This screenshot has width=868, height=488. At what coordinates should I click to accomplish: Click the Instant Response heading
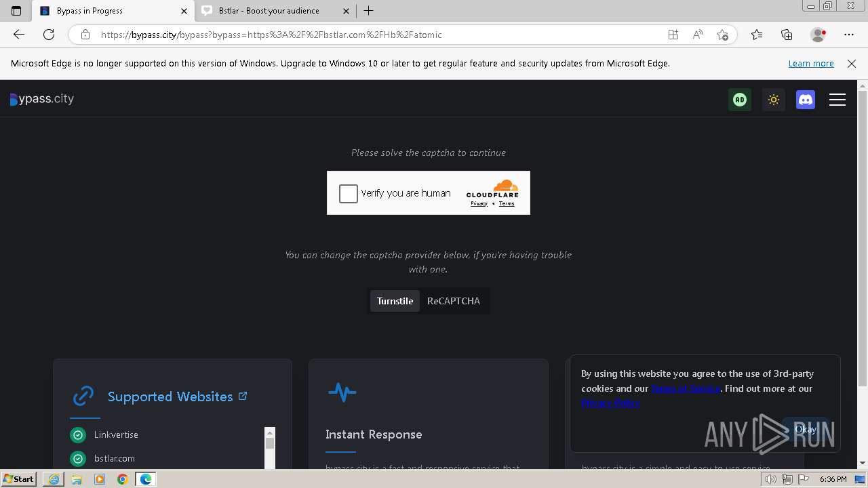click(374, 434)
